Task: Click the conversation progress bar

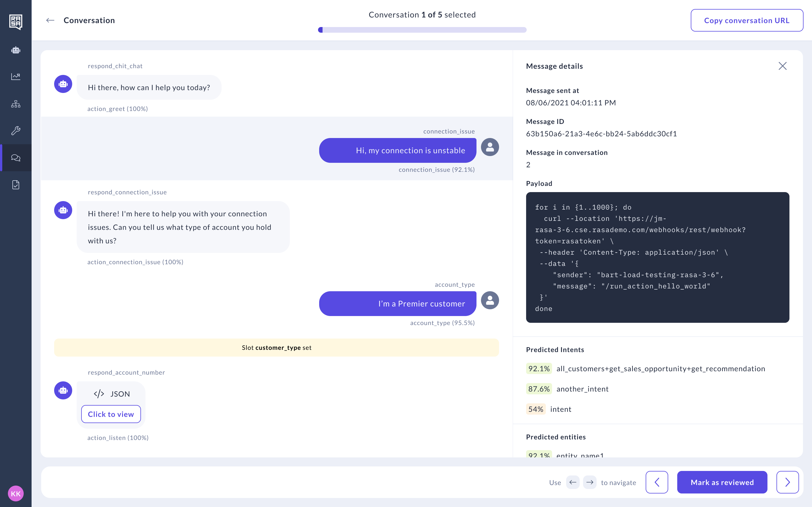Action: (x=422, y=30)
